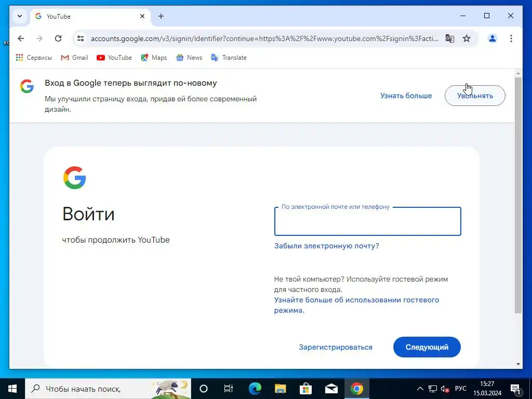Click the Google Translate page icon
This screenshot has width=532, height=399.
pyautogui.click(x=449, y=38)
